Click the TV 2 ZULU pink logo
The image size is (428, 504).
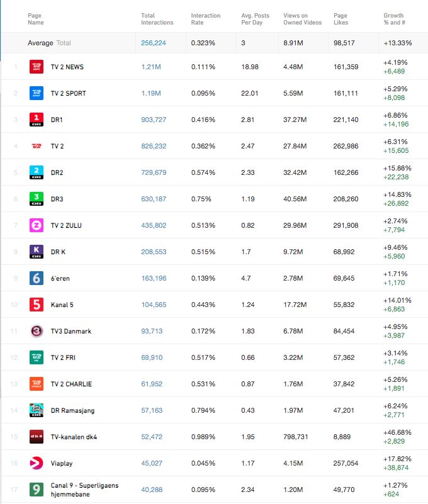click(37, 225)
